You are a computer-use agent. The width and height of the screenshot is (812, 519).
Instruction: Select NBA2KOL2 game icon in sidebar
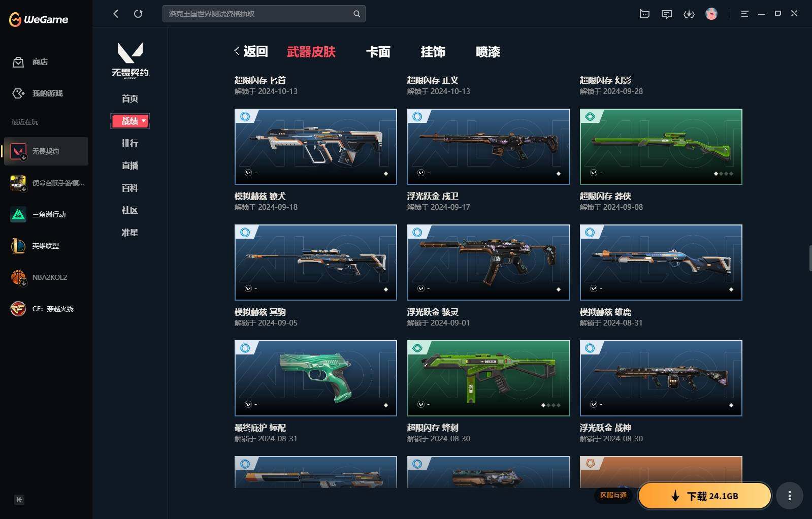pyautogui.click(x=18, y=277)
